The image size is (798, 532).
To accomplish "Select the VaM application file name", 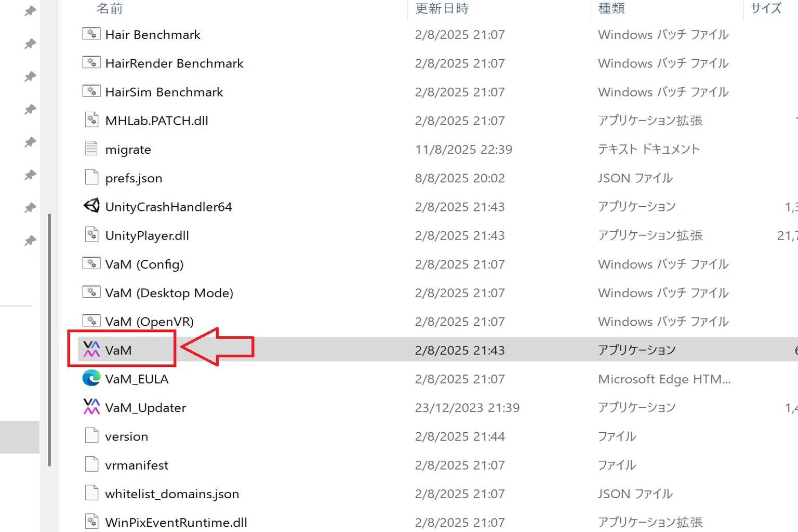I will [x=118, y=350].
